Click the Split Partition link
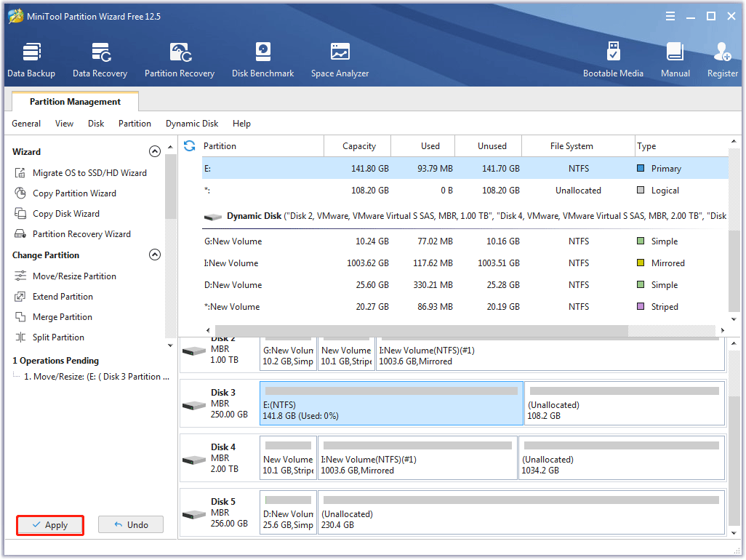 (x=58, y=337)
